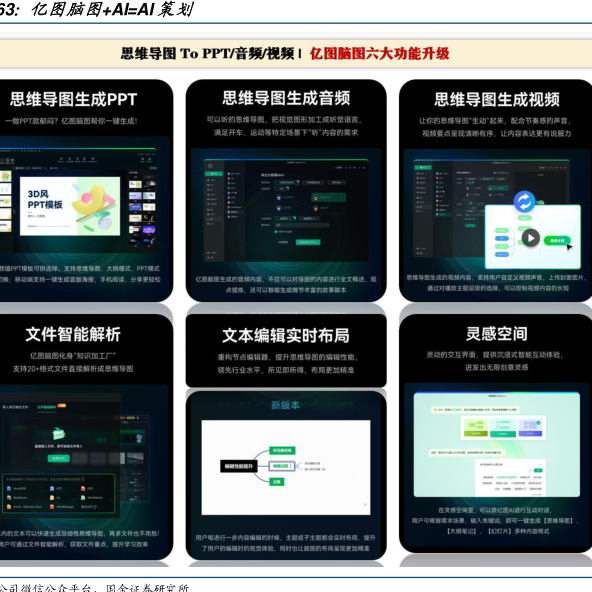592x592 pixels.
Task: Select the Word file type icon
Action: tap(9, 489)
